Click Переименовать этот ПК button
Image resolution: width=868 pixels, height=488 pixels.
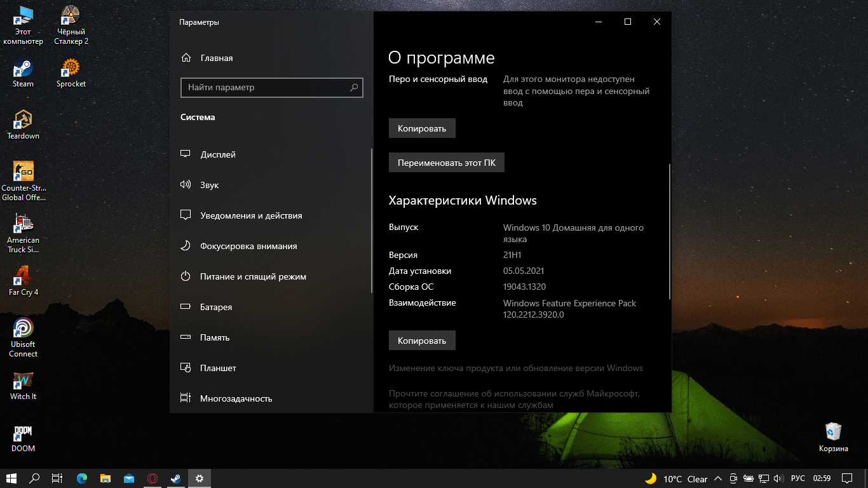click(447, 163)
